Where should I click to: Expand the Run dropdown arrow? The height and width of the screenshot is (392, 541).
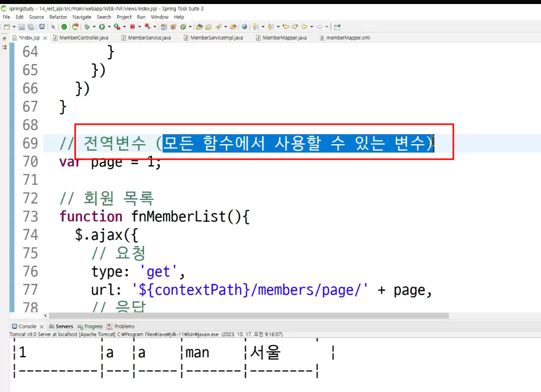pos(109,27)
